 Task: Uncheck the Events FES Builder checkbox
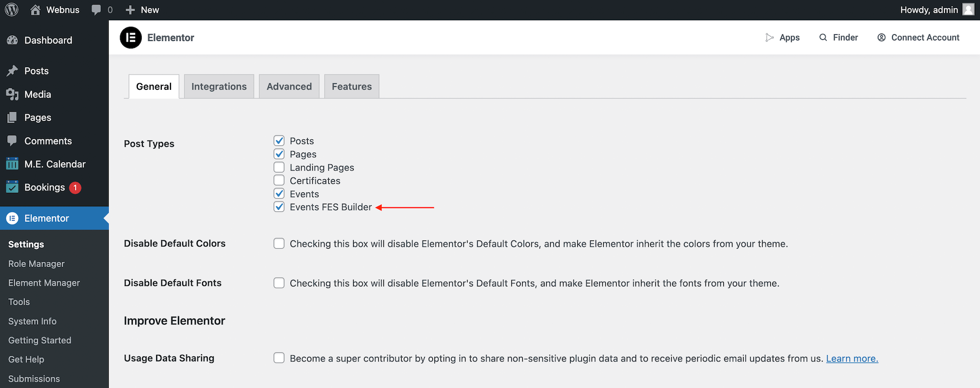[x=279, y=207]
